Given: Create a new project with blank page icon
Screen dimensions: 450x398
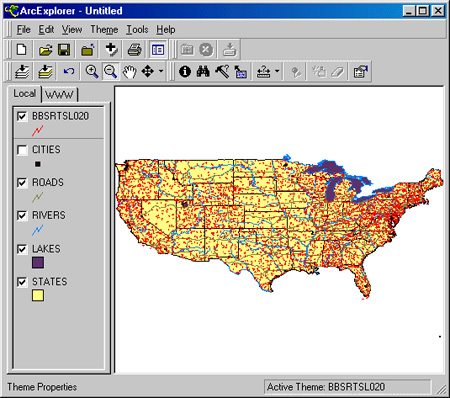Looking at the screenshot, I should pos(22,50).
